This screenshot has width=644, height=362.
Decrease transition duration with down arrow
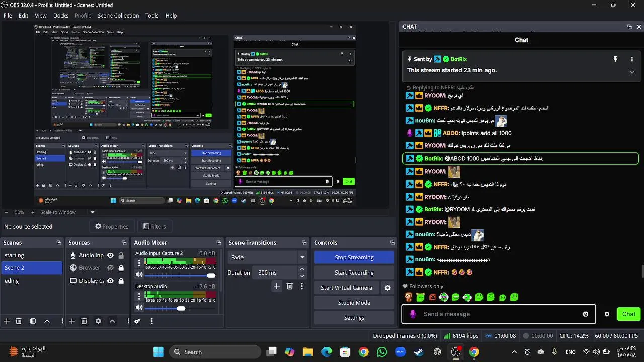(x=302, y=276)
